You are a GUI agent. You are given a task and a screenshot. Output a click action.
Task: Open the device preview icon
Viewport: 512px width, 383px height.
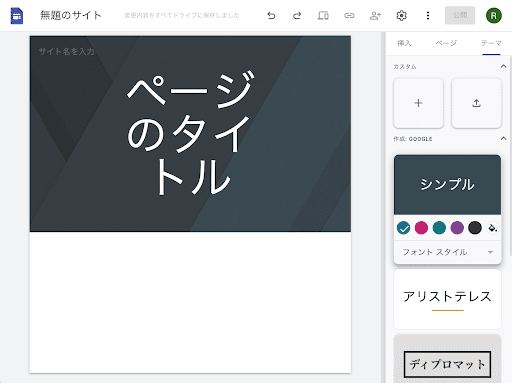323,15
